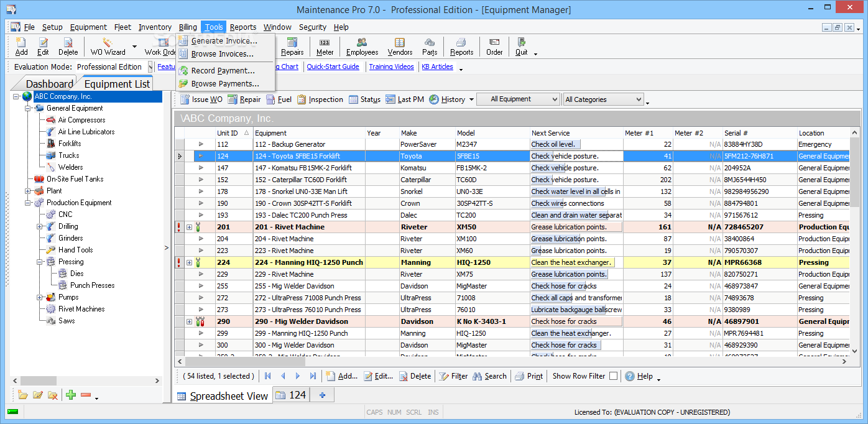
Task: Click the red minus icon under the tree
Action: pos(86,395)
